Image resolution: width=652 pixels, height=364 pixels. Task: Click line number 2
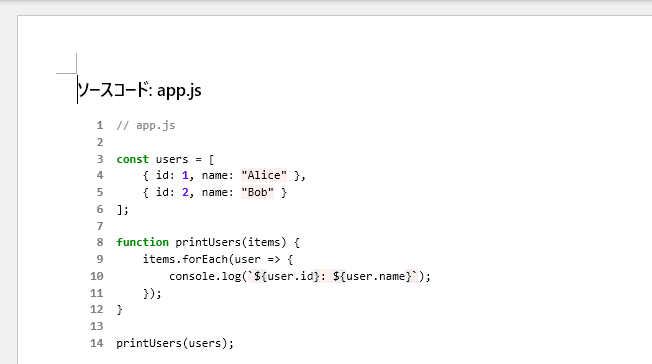tap(100, 143)
